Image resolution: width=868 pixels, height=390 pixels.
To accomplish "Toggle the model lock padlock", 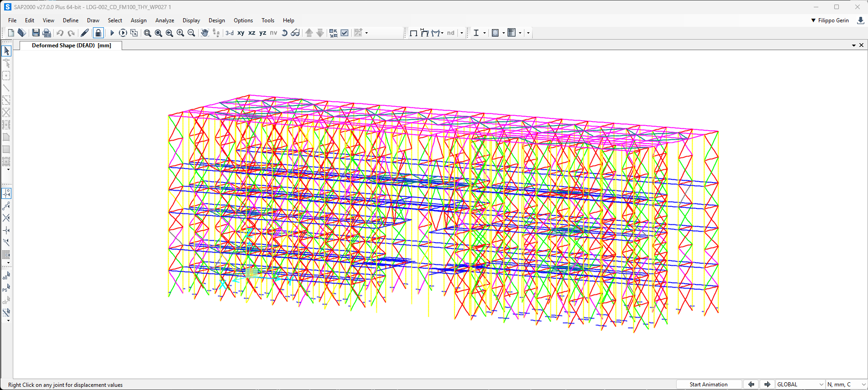I will pyautogui.click(x=98, y=33).
